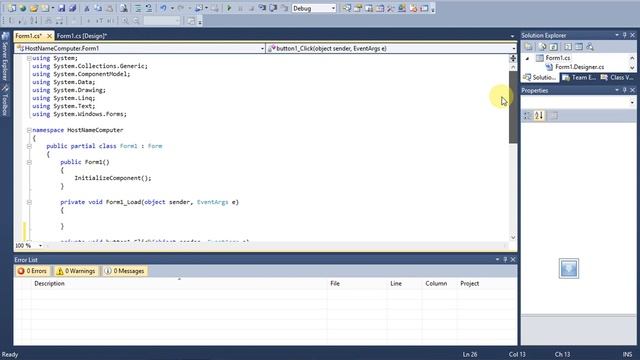Open the active documents list dropdown
The image size is (640, 360).
pyautogui.click(x=512, y=36)
